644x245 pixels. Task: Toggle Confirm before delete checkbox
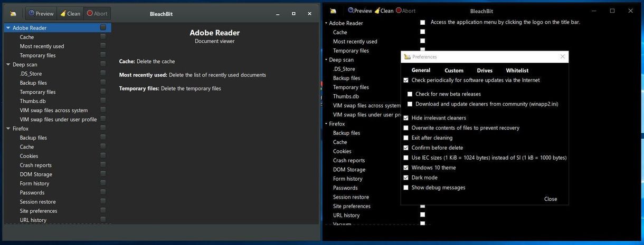406,148
